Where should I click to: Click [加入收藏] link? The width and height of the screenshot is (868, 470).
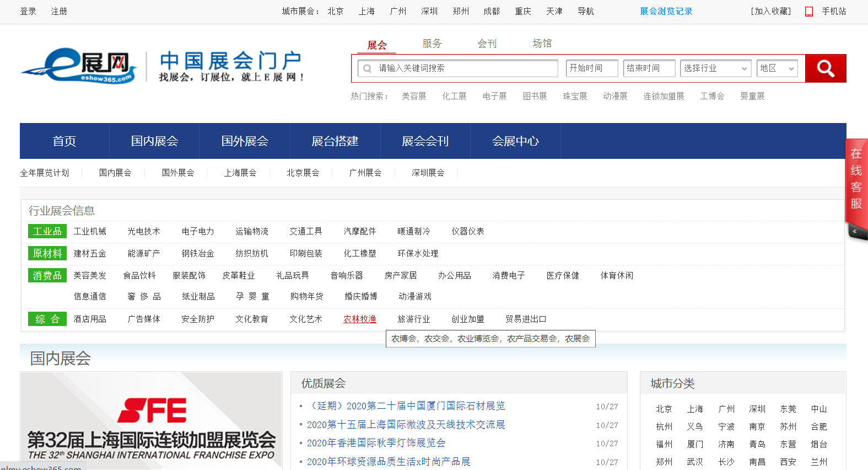(770, 12)
